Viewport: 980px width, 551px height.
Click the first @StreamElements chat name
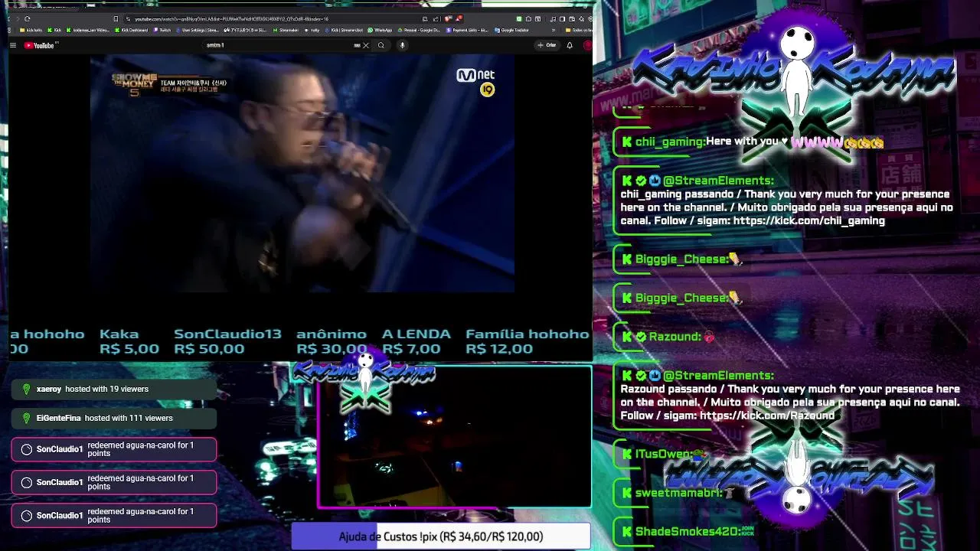coord(718,181)
